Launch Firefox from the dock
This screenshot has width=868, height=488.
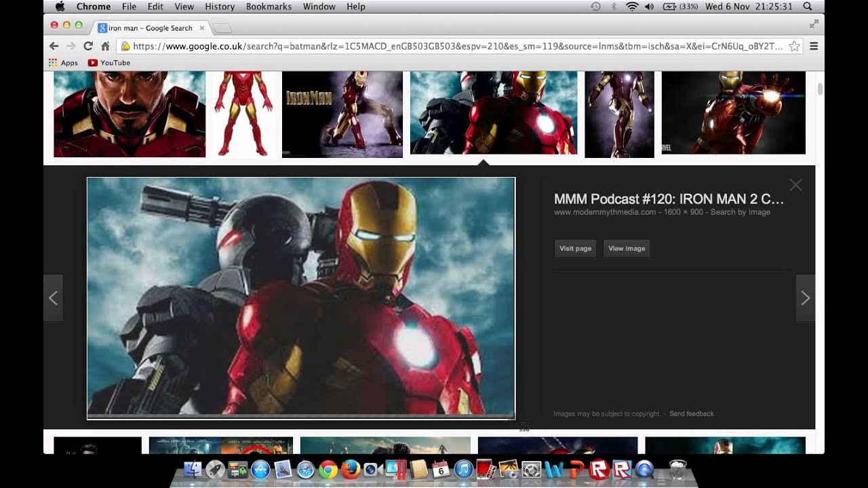click(x=351, y=469)
